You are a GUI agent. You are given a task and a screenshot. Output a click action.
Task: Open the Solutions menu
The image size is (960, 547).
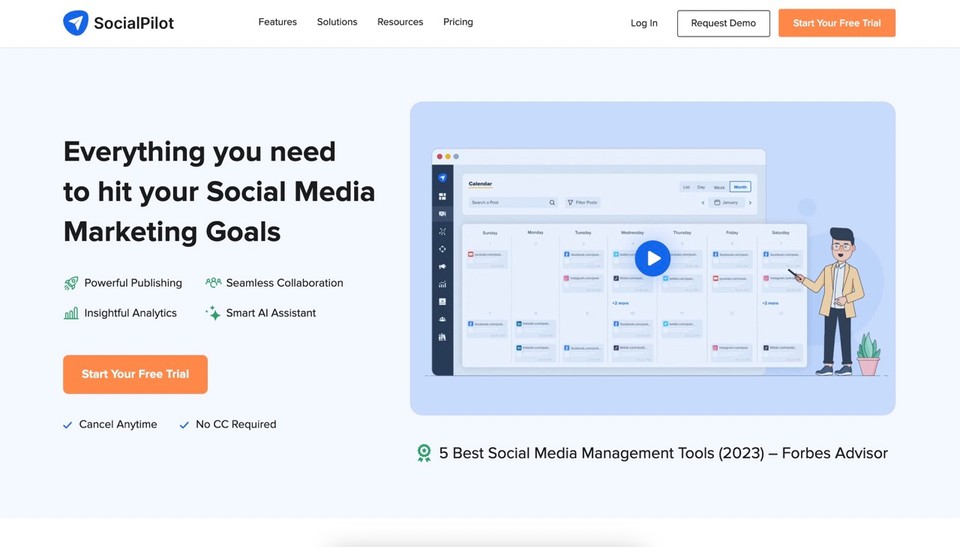click(337, 22)
